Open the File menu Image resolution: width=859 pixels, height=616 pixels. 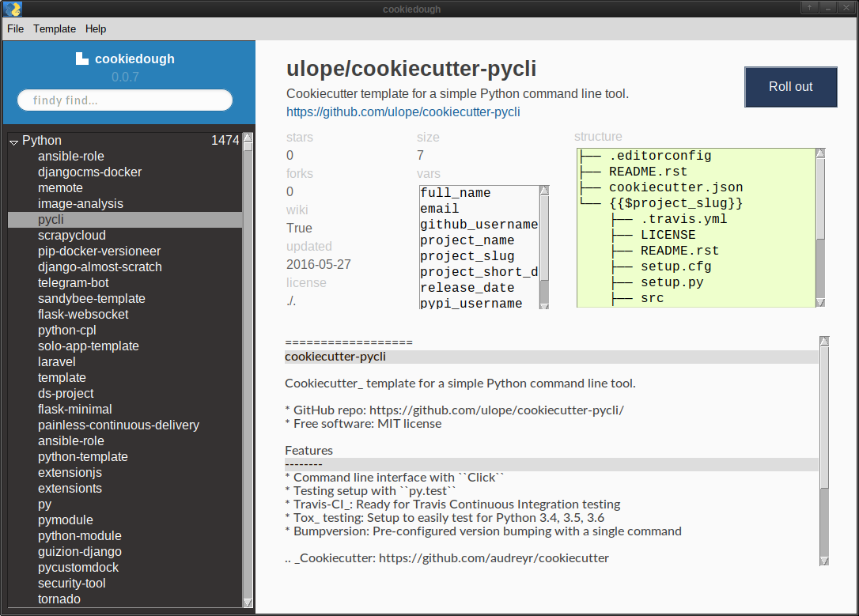tap(15, 29)
